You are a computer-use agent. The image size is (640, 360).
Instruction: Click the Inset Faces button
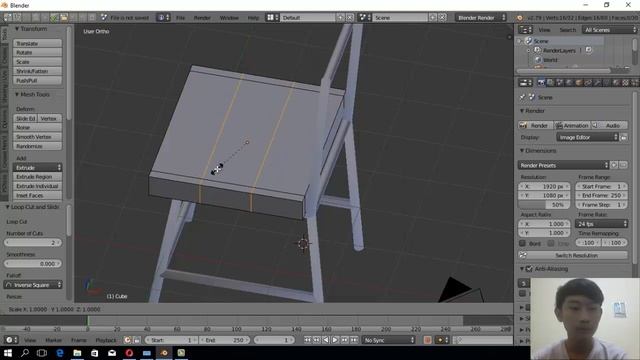(x=38, y=196)
